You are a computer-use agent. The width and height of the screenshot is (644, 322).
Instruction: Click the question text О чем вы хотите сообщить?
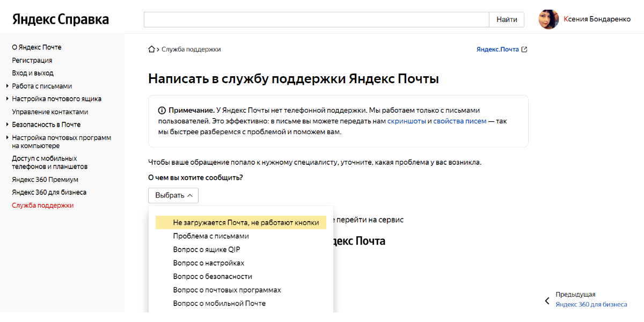coord(195,178)
